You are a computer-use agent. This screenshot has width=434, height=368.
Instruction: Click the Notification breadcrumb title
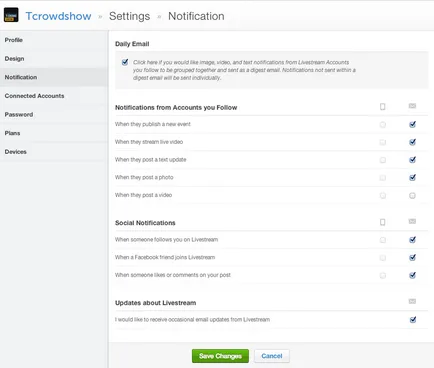click(x=196, y=16)
